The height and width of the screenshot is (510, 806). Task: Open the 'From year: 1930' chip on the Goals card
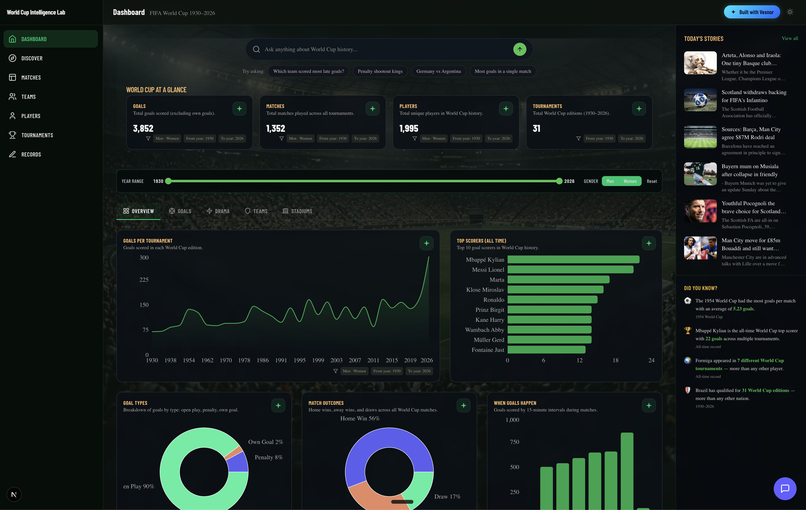pyautogui.click(x=200, y=138)
